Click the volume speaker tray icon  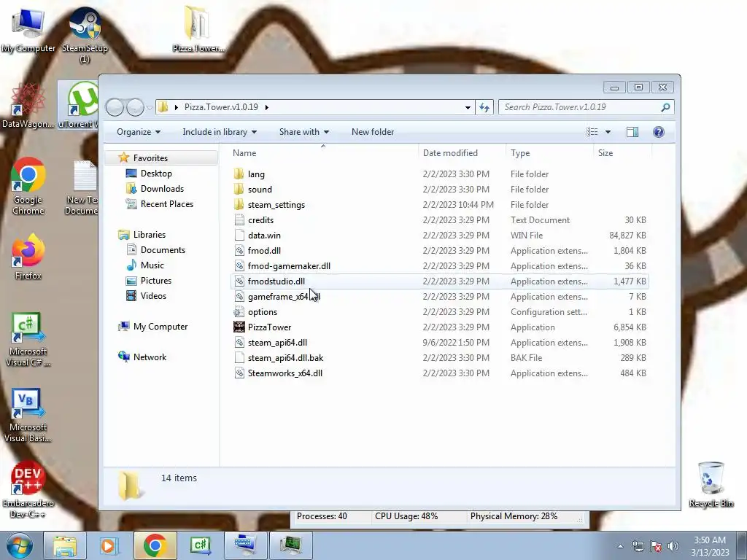(x=673, y=546)
